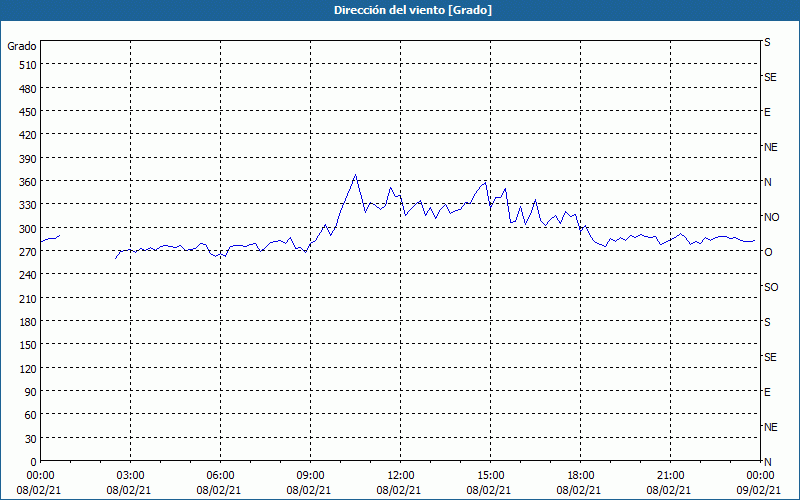Pick the 30 degree axis label
800x500 pixels.
point(31,439)
